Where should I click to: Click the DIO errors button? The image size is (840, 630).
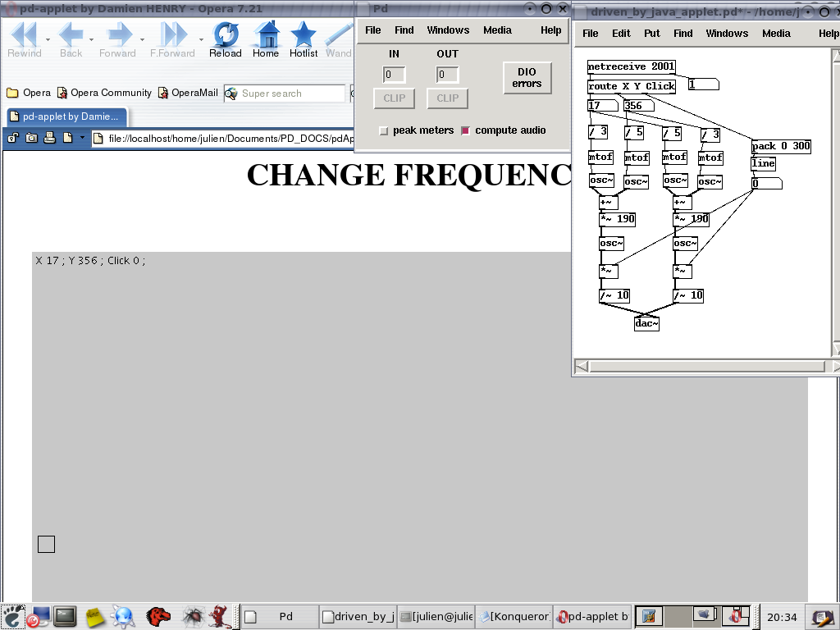pos(527,78)
